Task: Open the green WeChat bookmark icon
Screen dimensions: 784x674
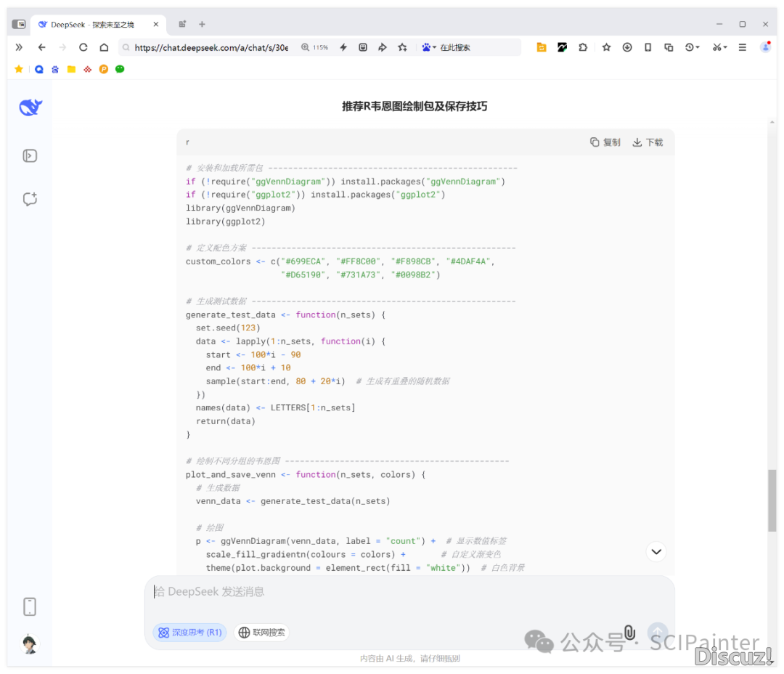Action: point(120,69)
